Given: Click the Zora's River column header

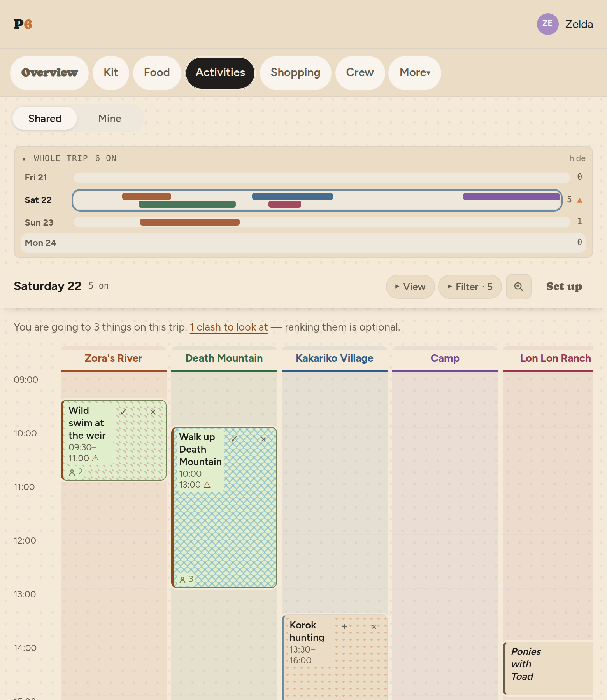Looking at the screenshot, I should coord(114,359).
